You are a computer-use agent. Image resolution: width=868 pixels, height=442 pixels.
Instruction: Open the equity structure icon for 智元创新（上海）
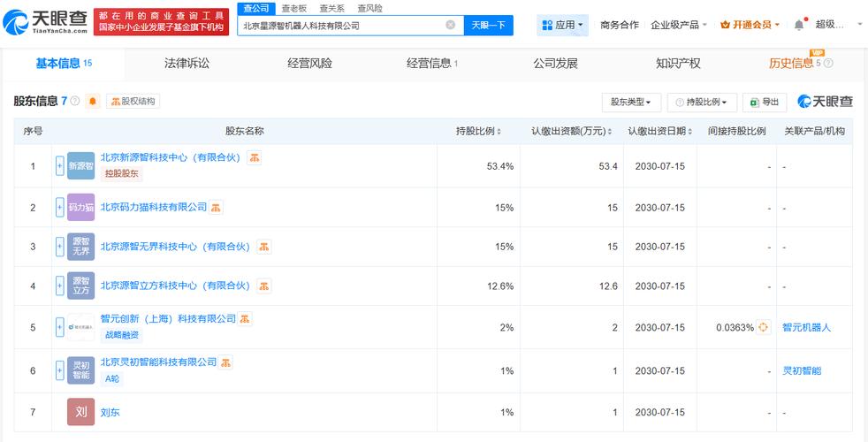[245, 318]
